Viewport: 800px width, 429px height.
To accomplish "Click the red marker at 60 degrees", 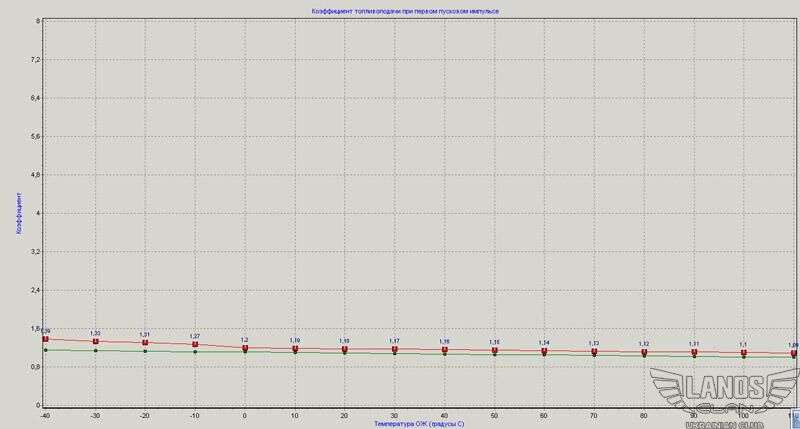I will [544, 351].
